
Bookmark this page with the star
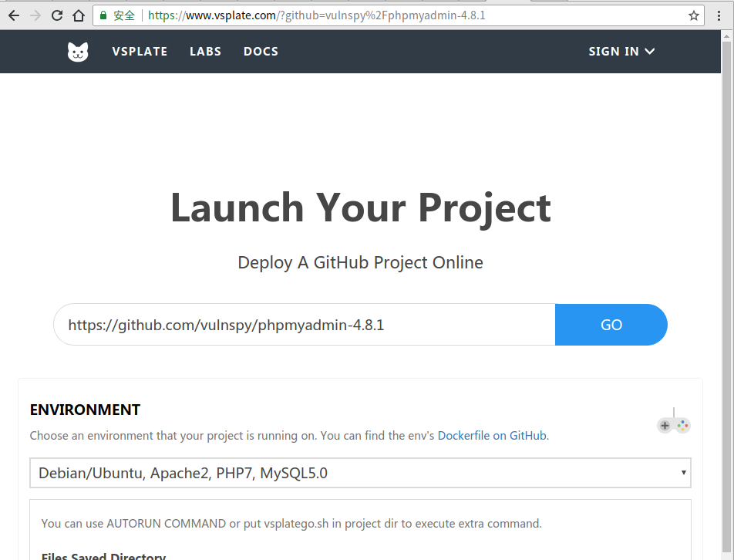pos(694,15)
